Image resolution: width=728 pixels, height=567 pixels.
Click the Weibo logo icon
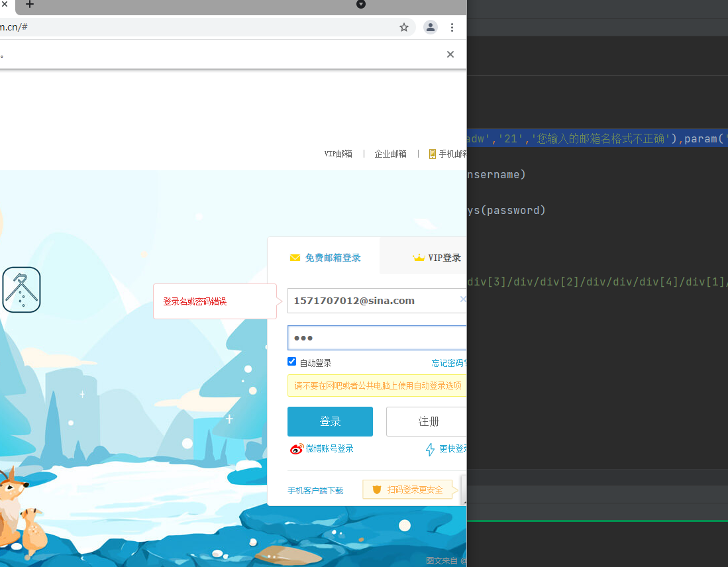tap(297, 448)
